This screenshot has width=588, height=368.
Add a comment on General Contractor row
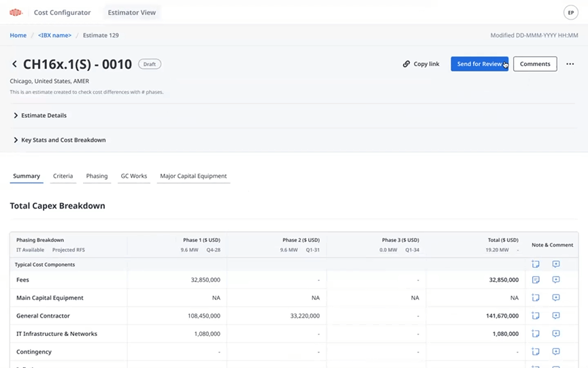click(556, 316)
